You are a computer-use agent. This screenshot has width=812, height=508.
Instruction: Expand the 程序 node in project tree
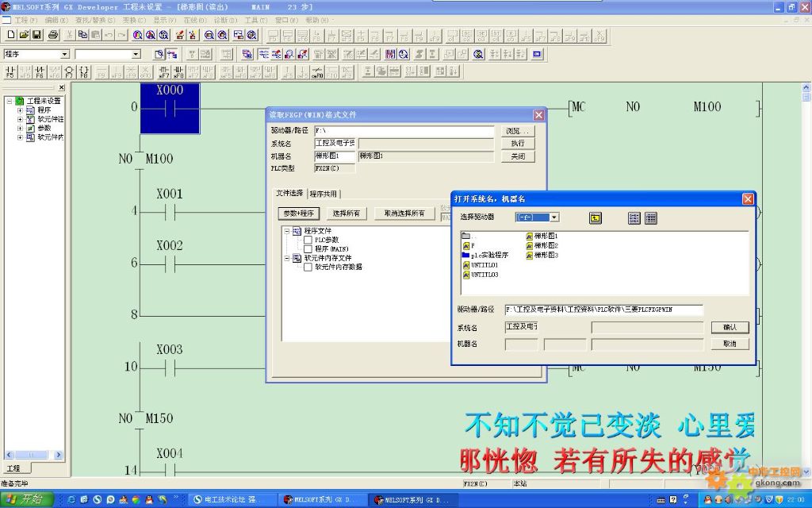point(20,110)
